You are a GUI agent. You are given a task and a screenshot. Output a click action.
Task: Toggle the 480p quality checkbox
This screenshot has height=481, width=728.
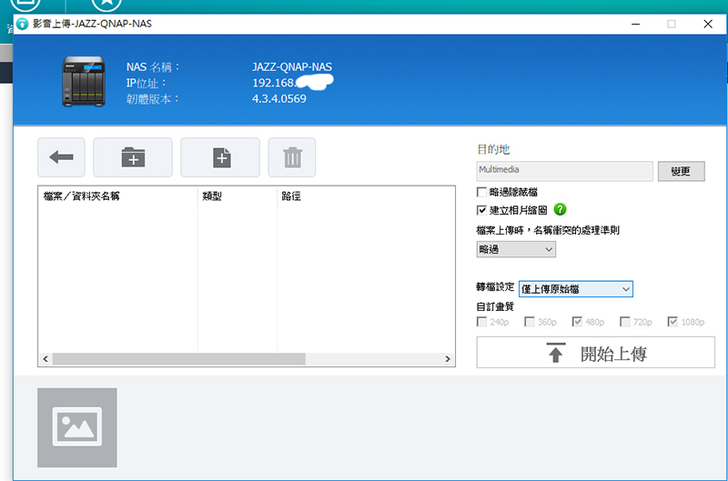(577, 322)
